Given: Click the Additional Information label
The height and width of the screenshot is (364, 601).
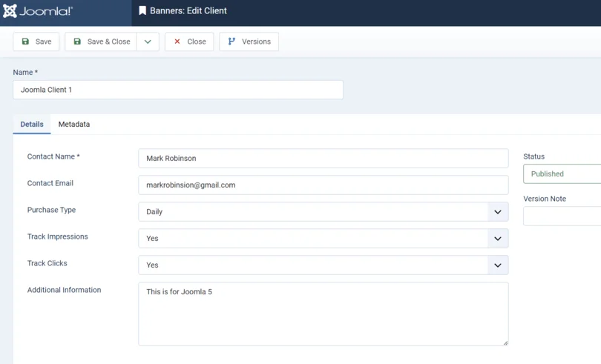Looking at the screenshot, I should pyautogui.click(x=64, y=290).
